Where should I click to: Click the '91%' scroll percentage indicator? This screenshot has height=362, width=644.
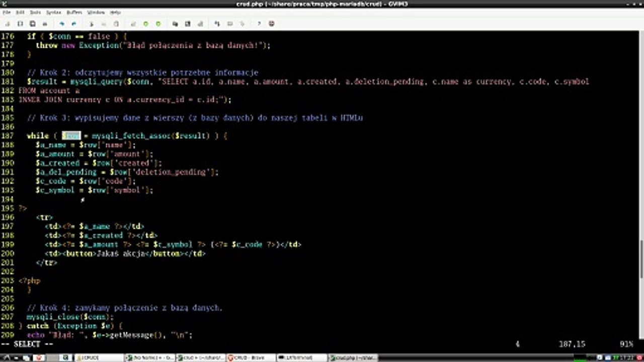[x=626, y=344]
